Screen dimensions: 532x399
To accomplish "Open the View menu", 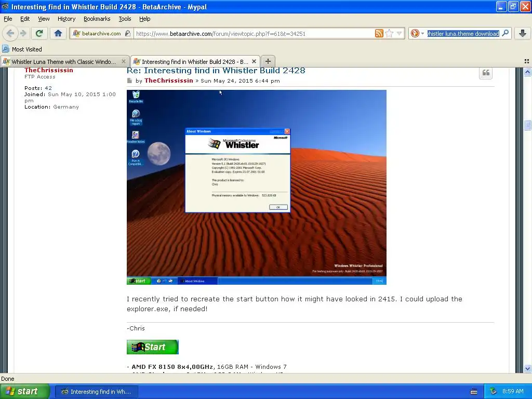I will pyautogui.click(x=44, y=19).
